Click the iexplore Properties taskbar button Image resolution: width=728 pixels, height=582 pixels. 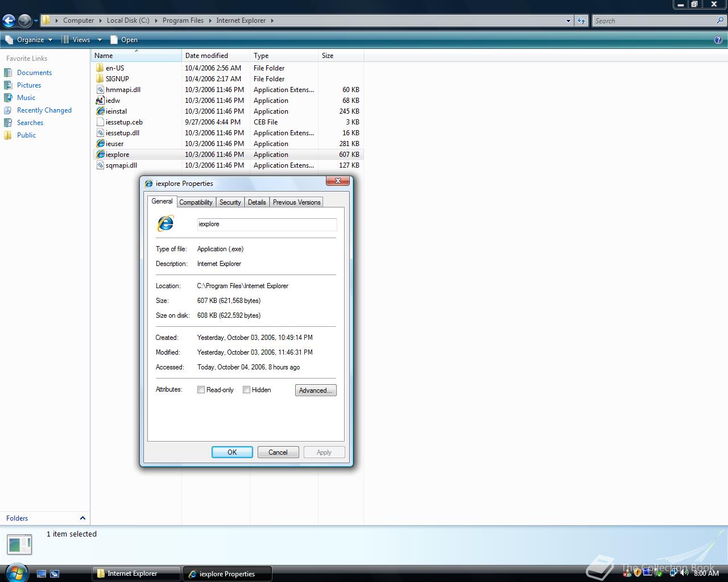coord(227,573)
